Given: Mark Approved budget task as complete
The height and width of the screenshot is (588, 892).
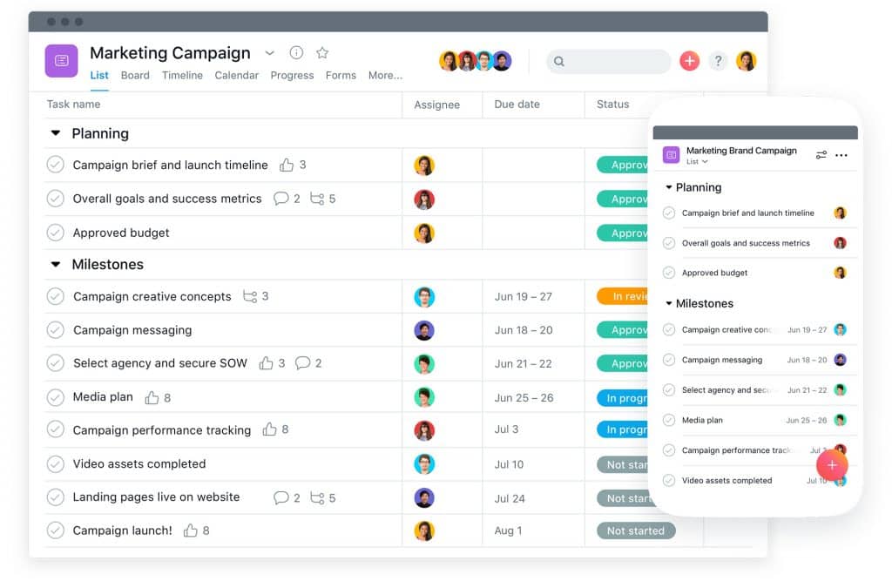Looking at the screenshot, I should [x=54, y=233].
